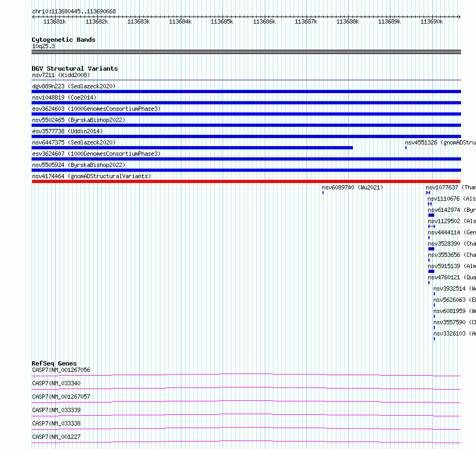
Task: Open variant esv3624603 label
Action: [x=96, y=109]
